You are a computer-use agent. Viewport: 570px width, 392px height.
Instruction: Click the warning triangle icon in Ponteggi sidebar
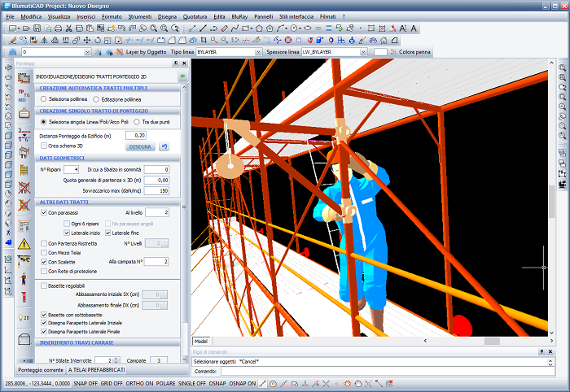pyautogui.click(x=24, y=242)
